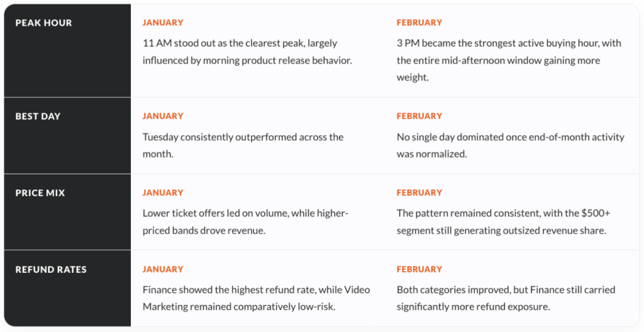Click the '3 PM became the strongest' paragraph

[x=509, y=60]
